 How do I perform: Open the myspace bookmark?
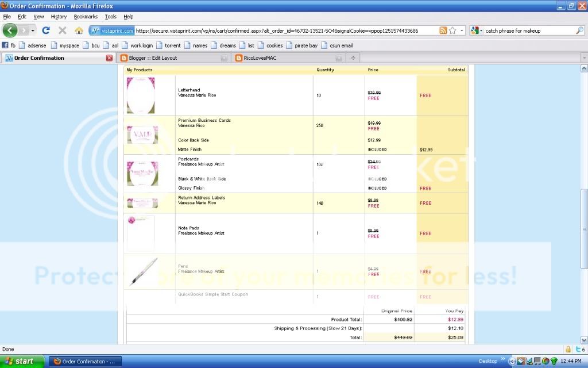(65, 45)
